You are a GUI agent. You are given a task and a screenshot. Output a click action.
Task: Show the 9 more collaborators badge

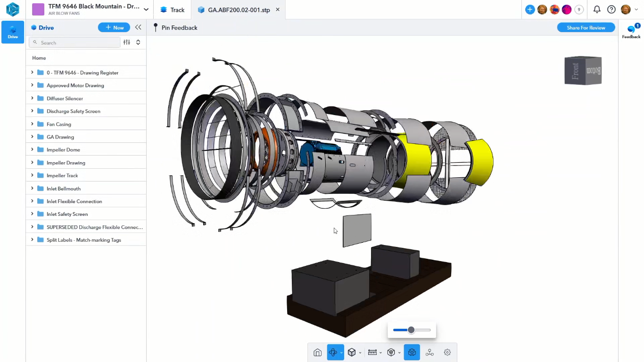579,9
